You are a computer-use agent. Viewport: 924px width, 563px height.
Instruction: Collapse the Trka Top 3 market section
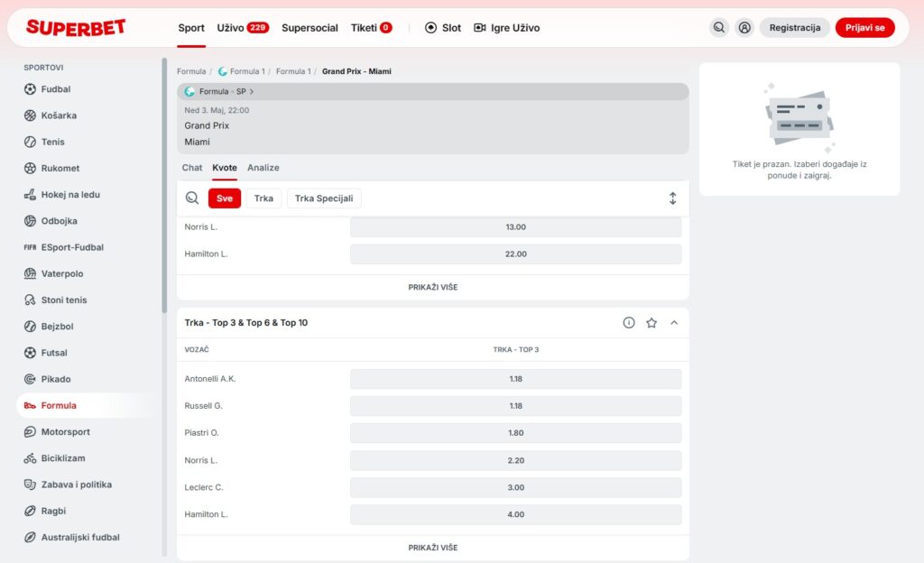click(674, 323)
